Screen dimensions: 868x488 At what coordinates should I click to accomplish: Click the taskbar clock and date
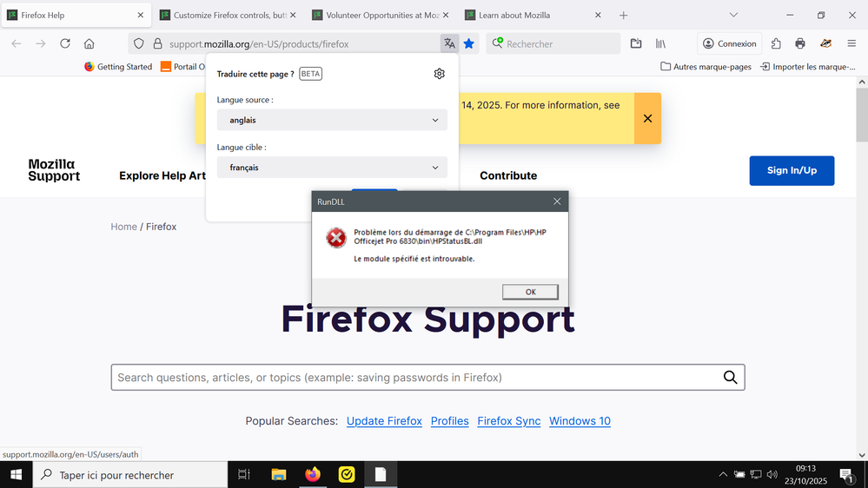point(805,475)
